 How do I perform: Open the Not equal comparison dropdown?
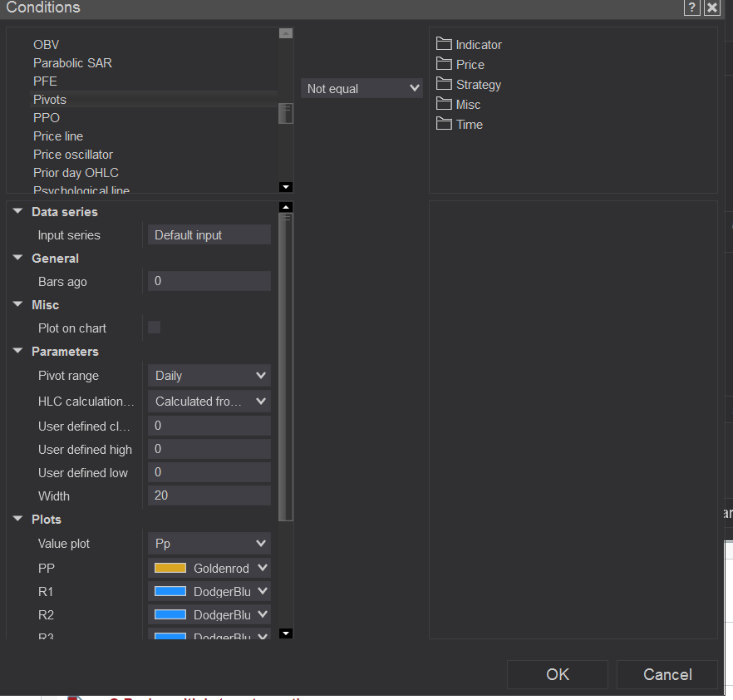pyautogui.click(x=362, y=88)
